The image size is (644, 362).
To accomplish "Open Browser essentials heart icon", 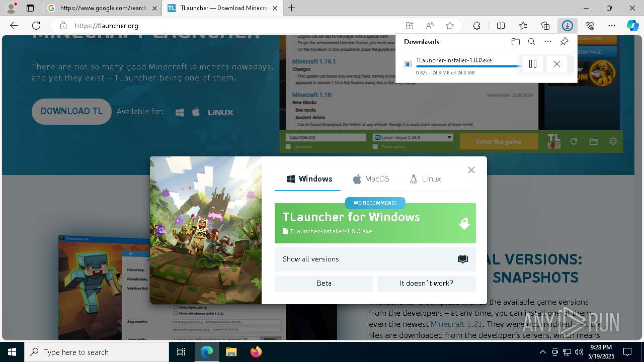I will tap(590, 26).
